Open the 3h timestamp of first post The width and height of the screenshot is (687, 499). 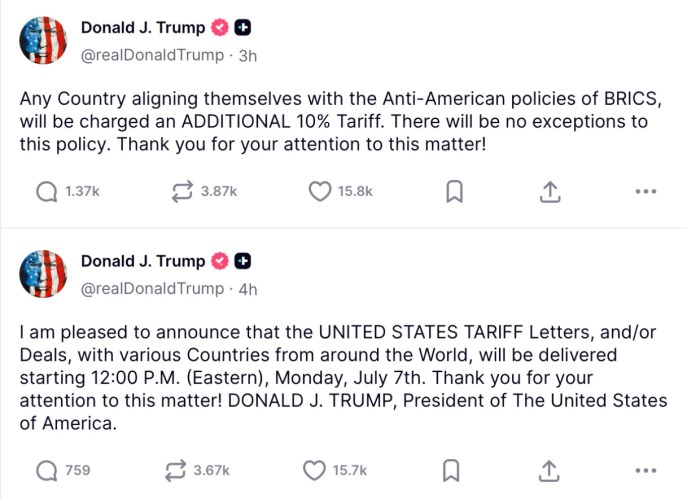point(248,55)
